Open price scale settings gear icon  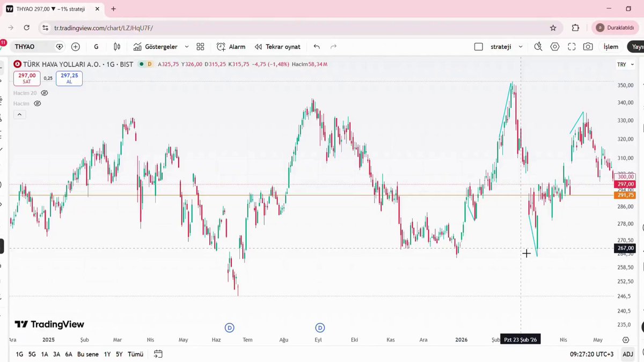pos(626,340)
